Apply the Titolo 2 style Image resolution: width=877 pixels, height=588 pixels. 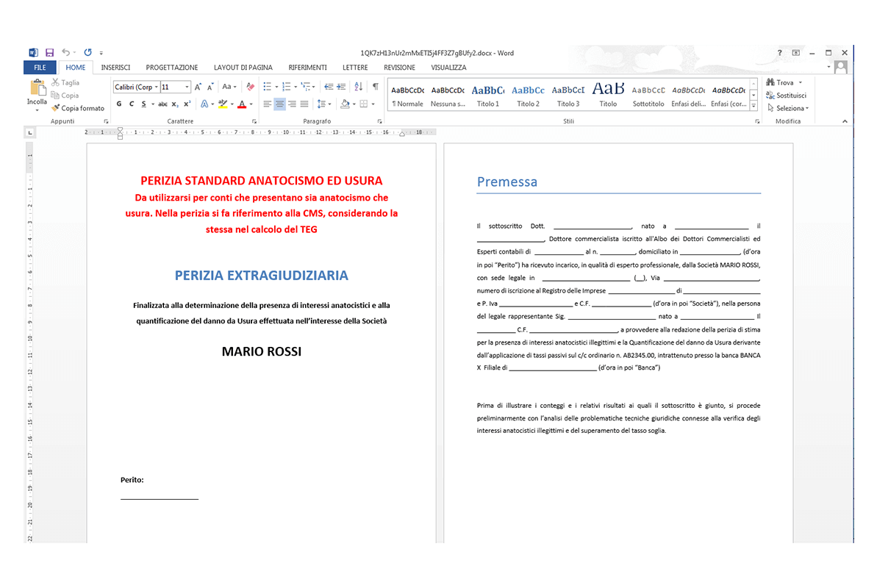528,96
